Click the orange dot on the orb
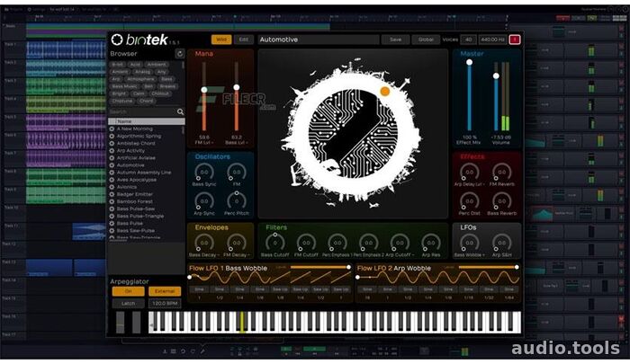Screen dimensions: 630x364 pos(384,91)
